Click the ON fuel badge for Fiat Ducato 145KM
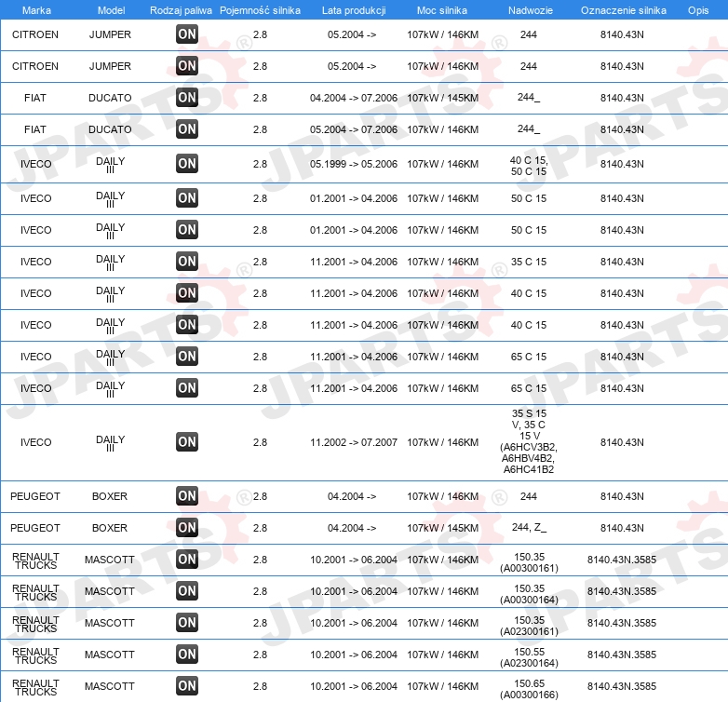 (186, 98)
